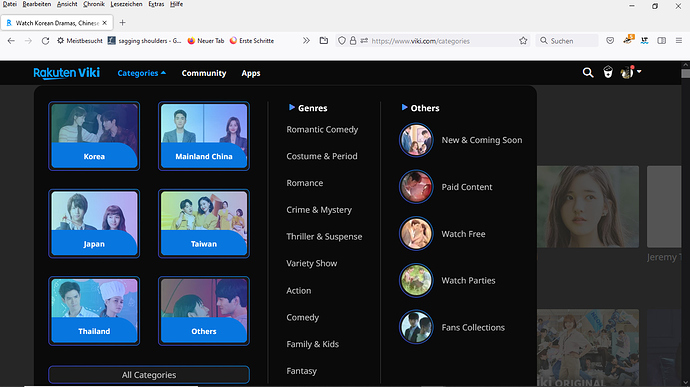690x387 pixels.
Task: Click the Fans Collections circle icon
Action: click(416, 328)
